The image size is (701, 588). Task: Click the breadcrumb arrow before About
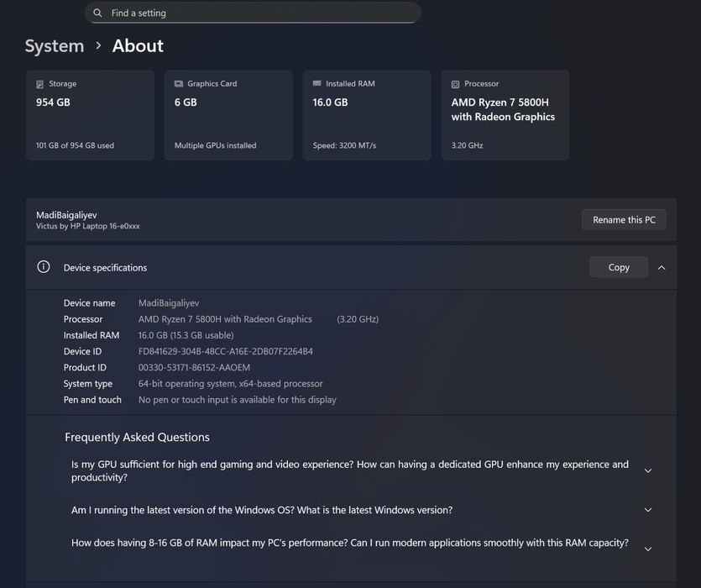[98, 45]
